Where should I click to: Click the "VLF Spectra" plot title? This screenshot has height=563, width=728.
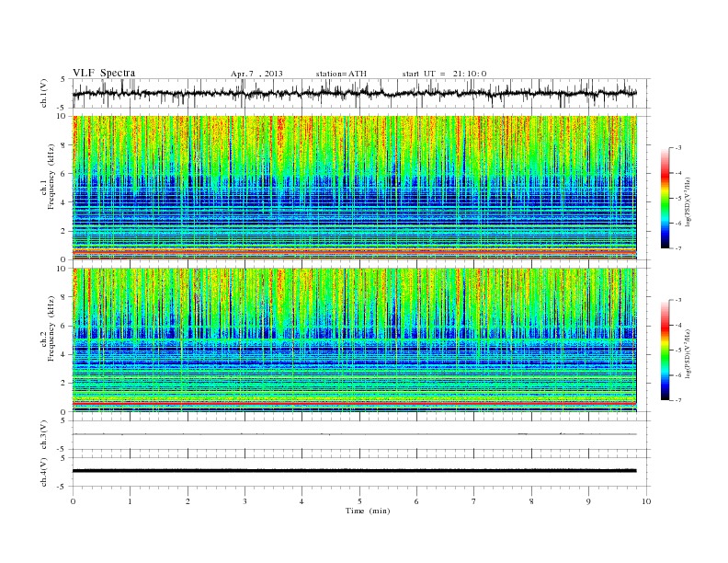pos(104,73)
